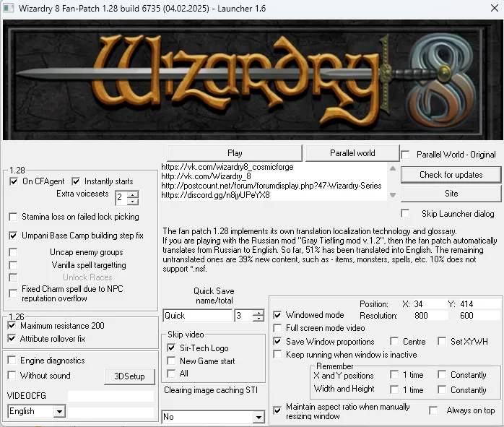Launch the game with Play button
Viewport: 504px width, 427px height.
click(x=235, y=153)
